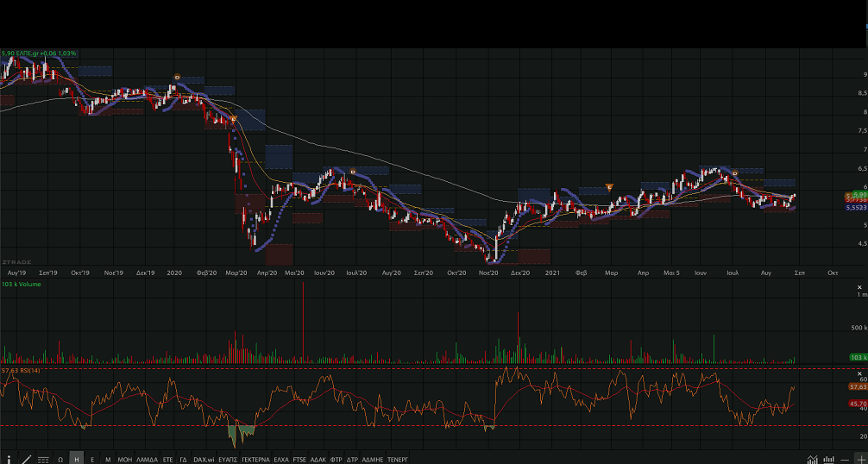The height and width of the screenshot is (464, 868).
Task: Load the ΓΕΚΤΕΡΝΑ symbol chart
Action: click(255, 460)
